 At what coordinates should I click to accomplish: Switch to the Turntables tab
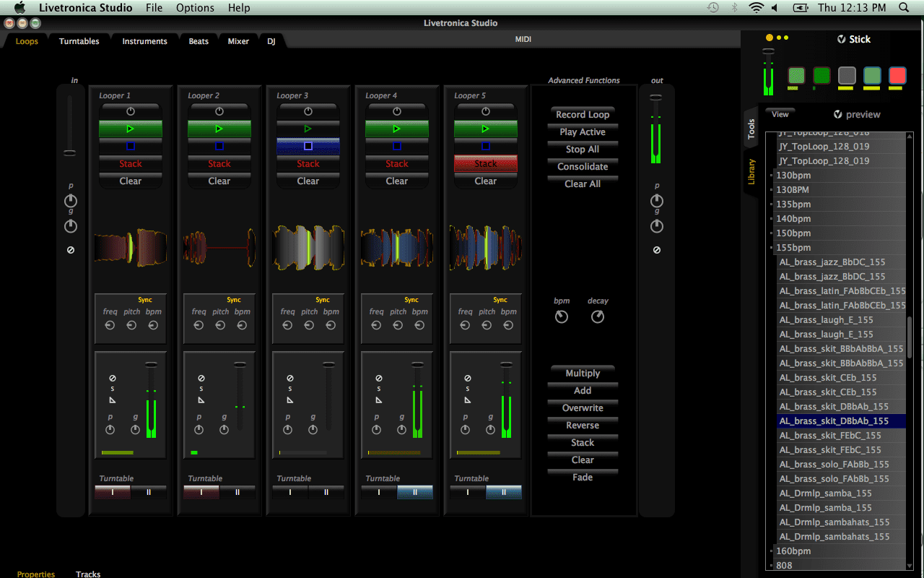coord(79,41)
